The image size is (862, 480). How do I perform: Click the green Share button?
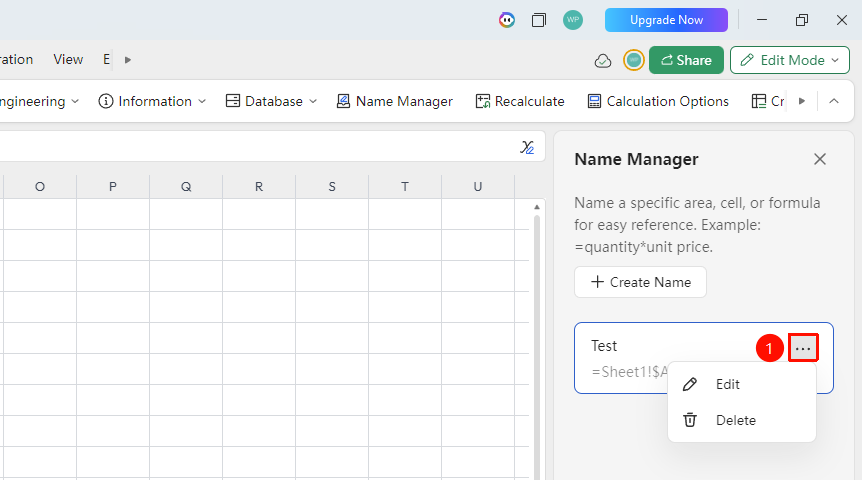pyautogui.click(x=686, y=60)
